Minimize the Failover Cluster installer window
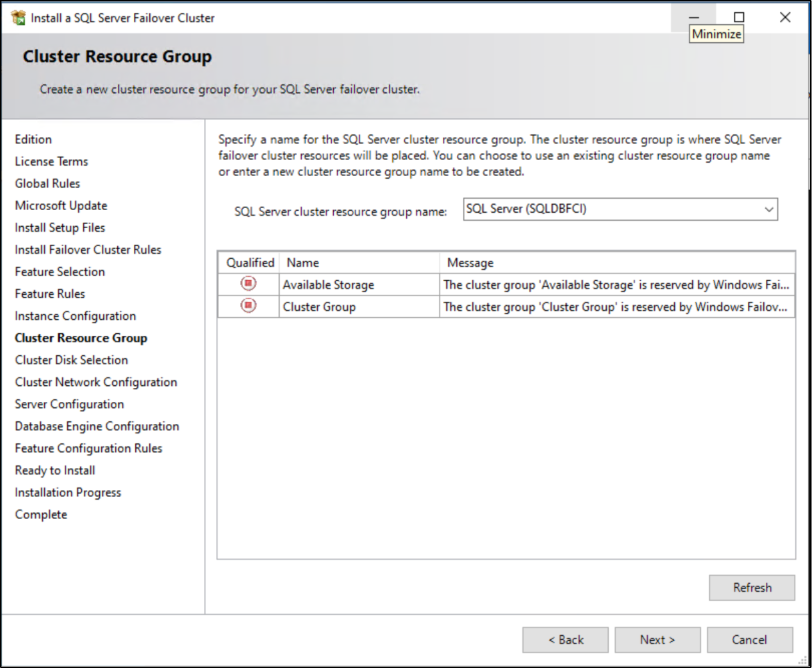This screenshot has height=668, width=812. click(x=694, y=18)
